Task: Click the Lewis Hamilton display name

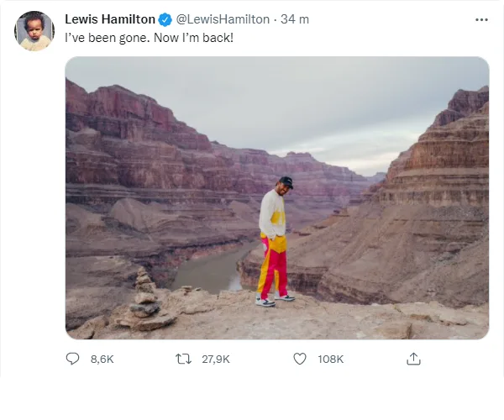Action: tap(110, 19)
